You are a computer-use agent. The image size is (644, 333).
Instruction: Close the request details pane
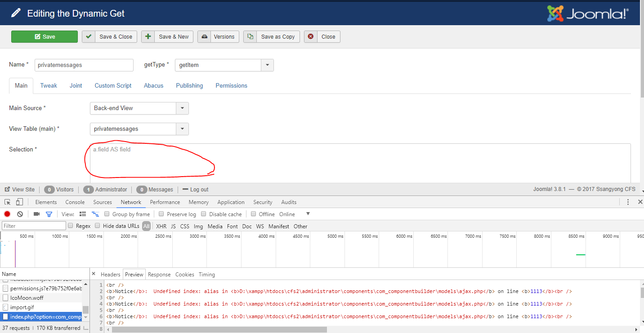[94, 274]
